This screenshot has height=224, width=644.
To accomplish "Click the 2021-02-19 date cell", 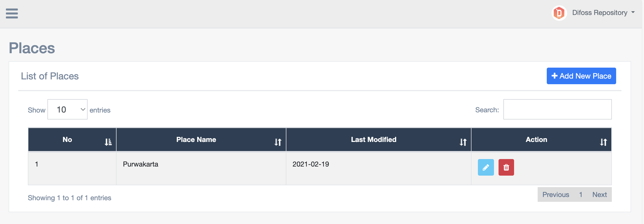I will (x=311, y=164).
